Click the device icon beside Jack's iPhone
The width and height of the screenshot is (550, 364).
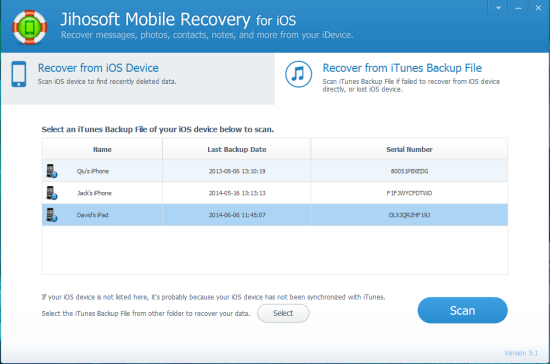pyautogui.click(x=52, y=193)
